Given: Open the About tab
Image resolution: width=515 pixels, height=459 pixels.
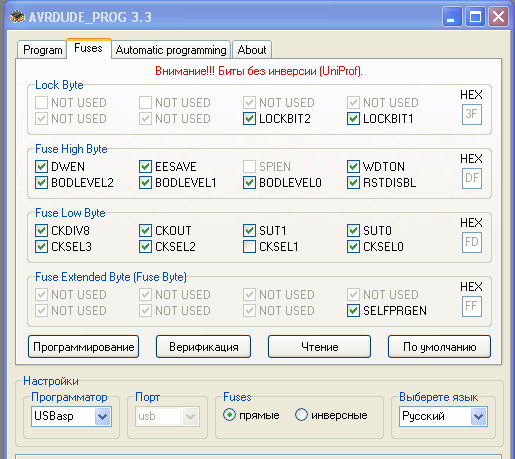Looking at the screenshot, I should tap(252, 50).
